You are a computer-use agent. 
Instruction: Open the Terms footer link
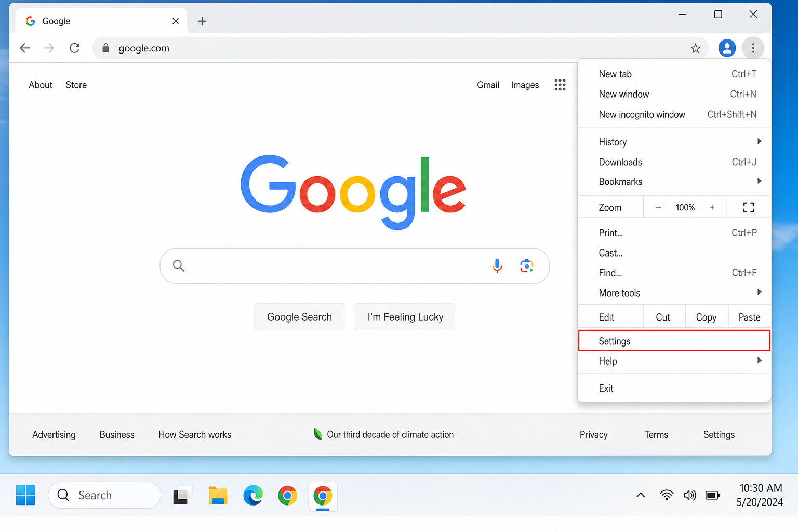point(657,435)
